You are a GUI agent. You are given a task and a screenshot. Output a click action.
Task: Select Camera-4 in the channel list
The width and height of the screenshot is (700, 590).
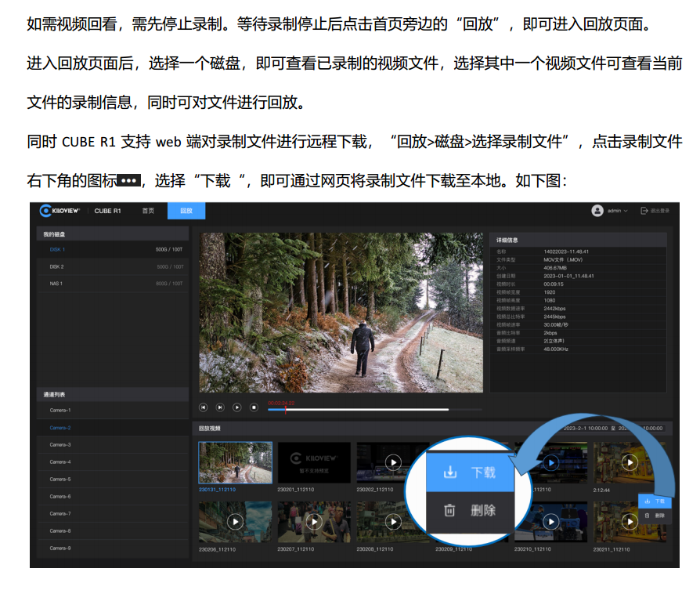(113, 462)
